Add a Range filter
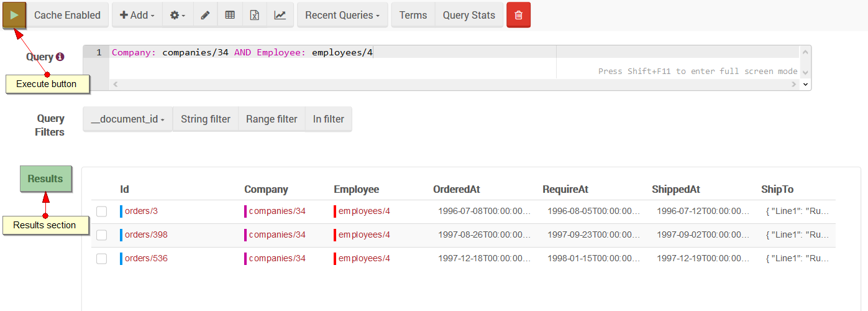The width and height of the screenshot is (868, 311). coord(272,119)
